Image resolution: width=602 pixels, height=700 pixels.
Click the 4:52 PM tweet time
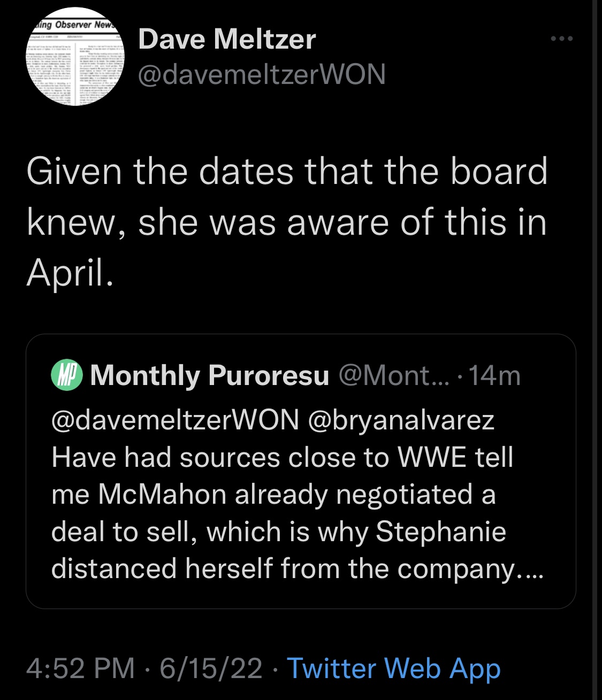81,668
